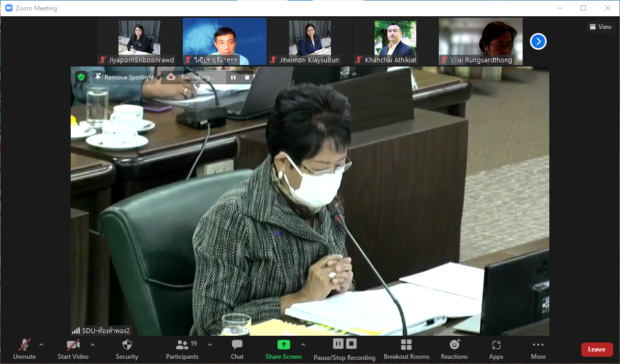
Task: Start the video camera
Action: click(x=73, y=350)
